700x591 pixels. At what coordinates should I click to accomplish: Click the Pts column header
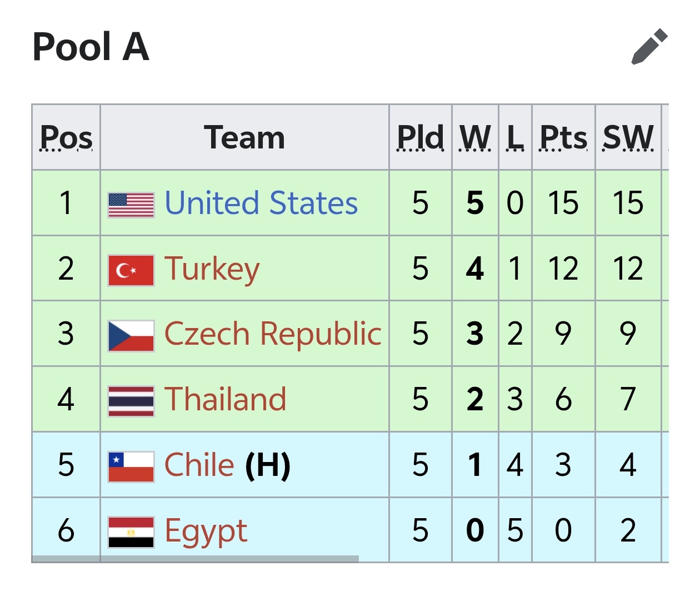(563, 137)
